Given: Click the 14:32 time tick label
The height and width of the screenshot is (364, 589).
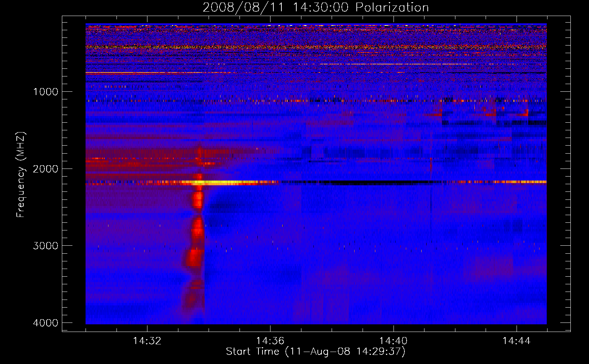Looking at the screenshot, I should [x=147, y=341].
